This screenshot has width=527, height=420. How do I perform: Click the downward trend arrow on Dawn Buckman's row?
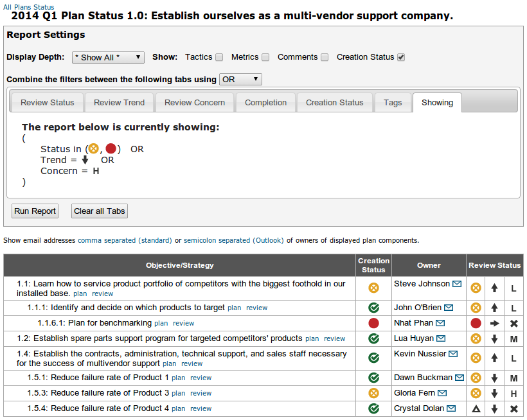pyautogui.click(x=495, y=378)
